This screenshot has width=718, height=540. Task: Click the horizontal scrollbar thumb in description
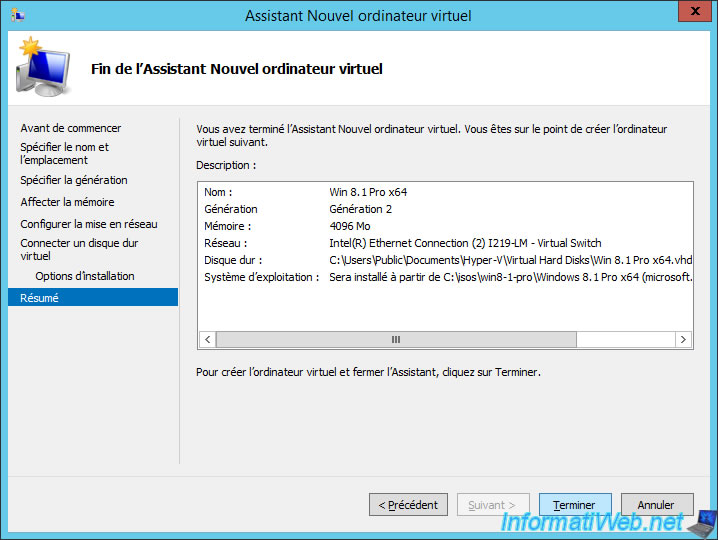pos(395,340)
